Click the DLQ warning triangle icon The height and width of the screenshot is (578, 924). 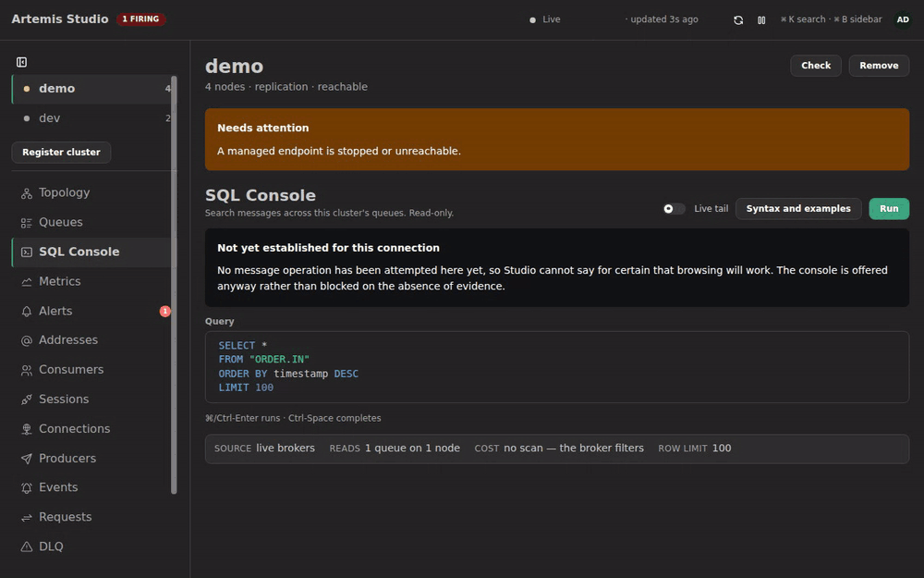(x=27, y=547)
